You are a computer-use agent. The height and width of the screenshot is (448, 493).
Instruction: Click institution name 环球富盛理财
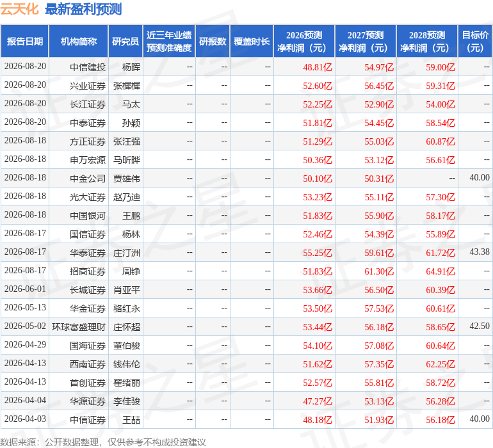(79, 326)
